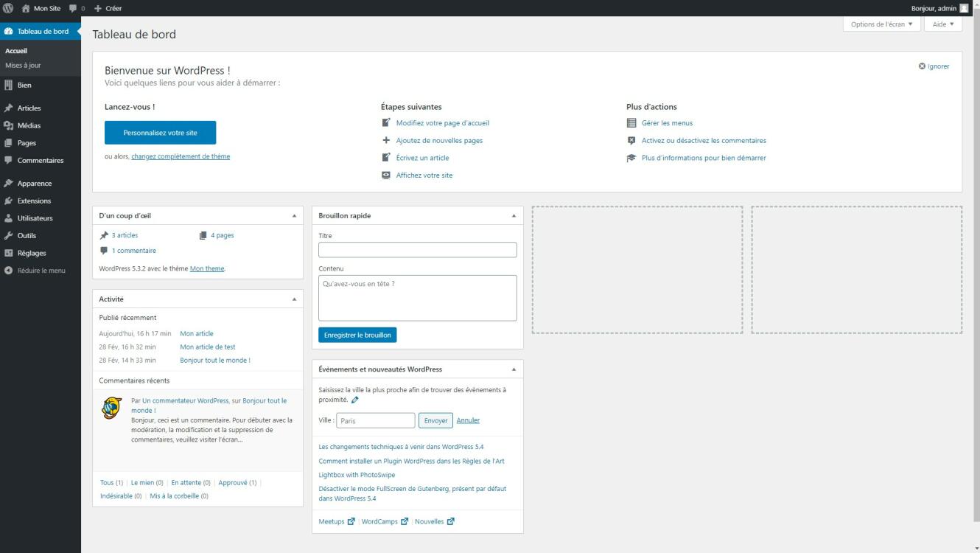Image resolution: width=980 pixels, height=553 pixels.
Task: Click the admin user avatar
Action: pyautogui.click(x=964, y=8)
